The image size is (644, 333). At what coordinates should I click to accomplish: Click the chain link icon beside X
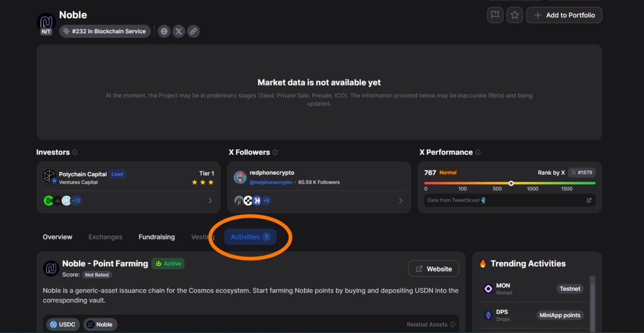coord(193,31)
